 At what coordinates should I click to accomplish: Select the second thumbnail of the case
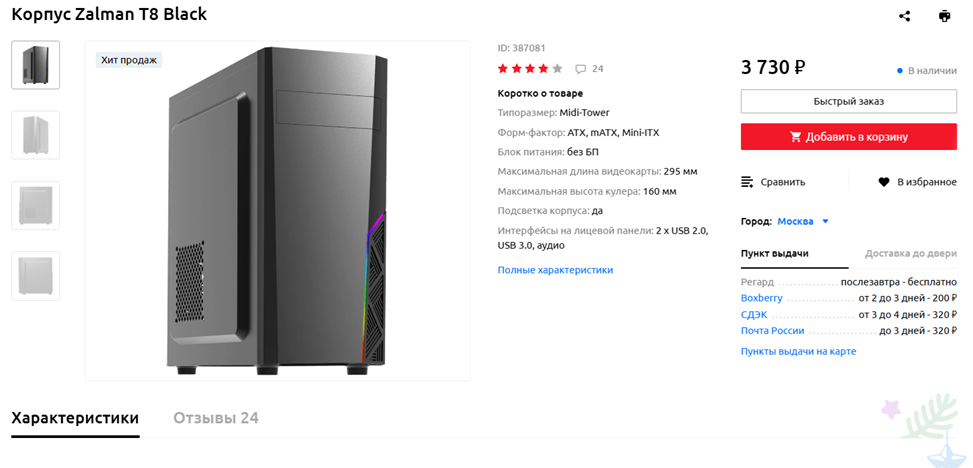[x=35, y=135]
